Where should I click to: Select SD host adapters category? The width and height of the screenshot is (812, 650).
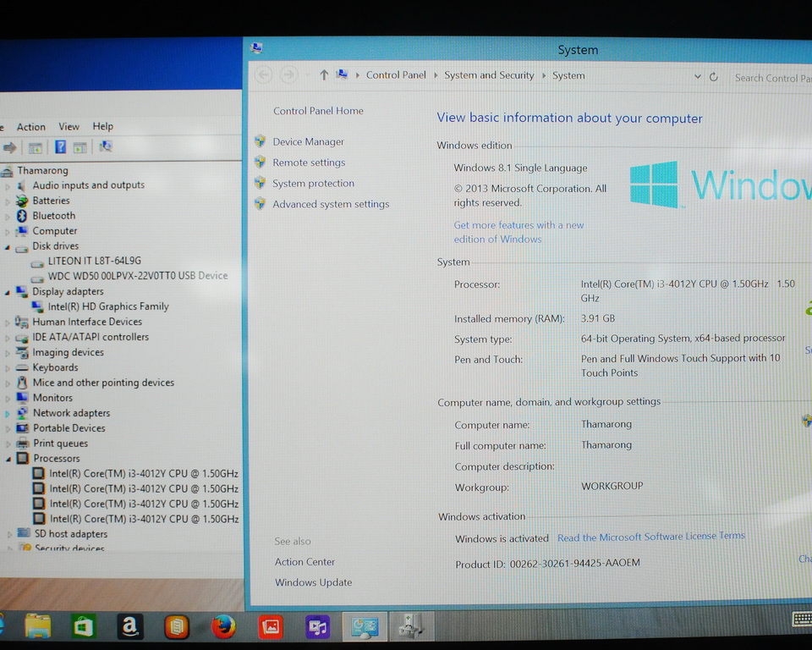[x=71, y=534]
